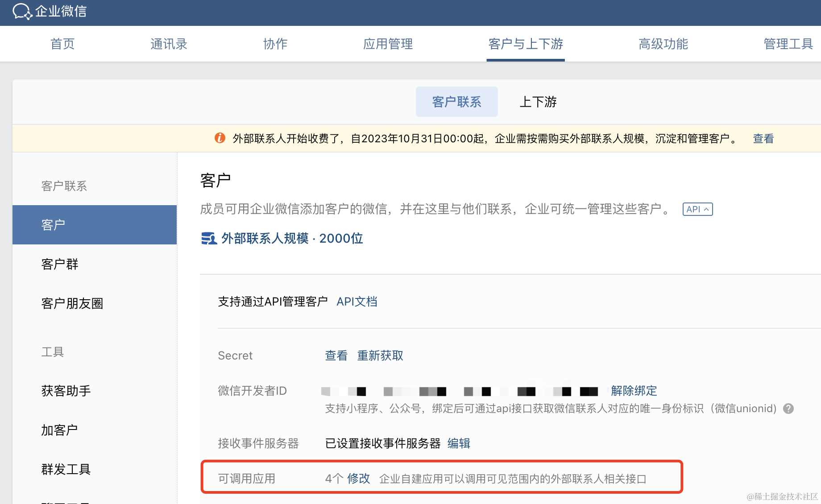
Task: Click the Secret field label
Action: [x=235, y=355]
